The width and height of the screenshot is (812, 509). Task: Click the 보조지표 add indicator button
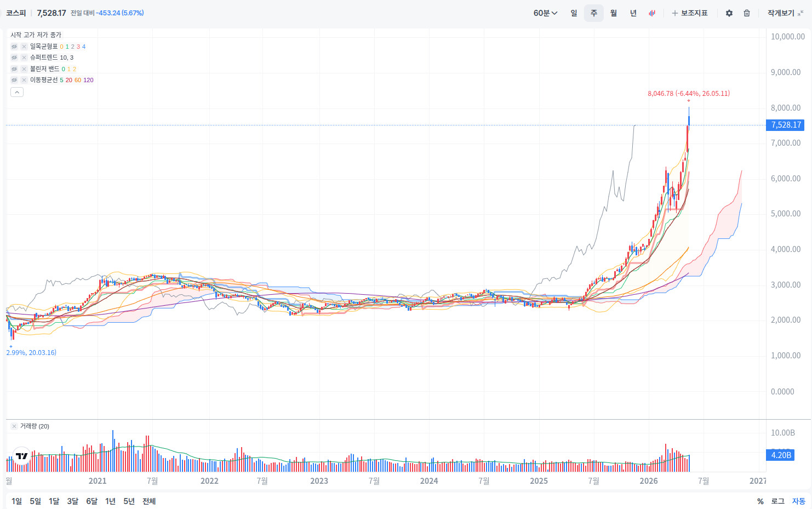(690, 13)
